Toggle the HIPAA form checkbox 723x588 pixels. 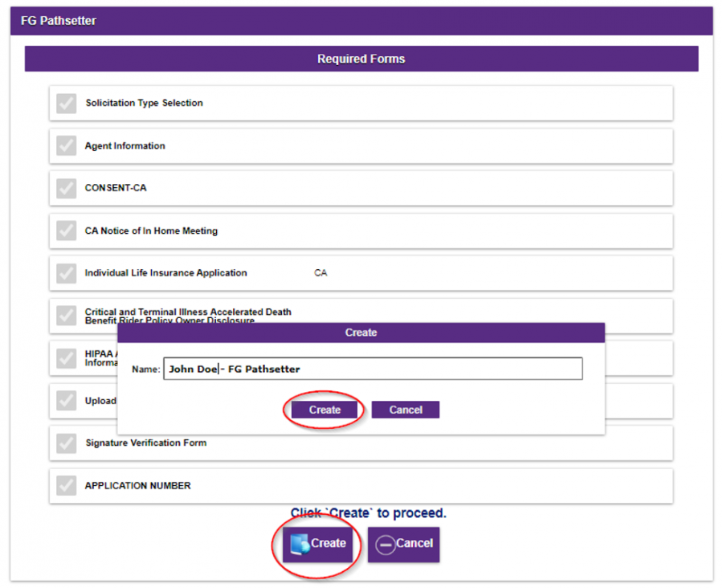(66, 358)
